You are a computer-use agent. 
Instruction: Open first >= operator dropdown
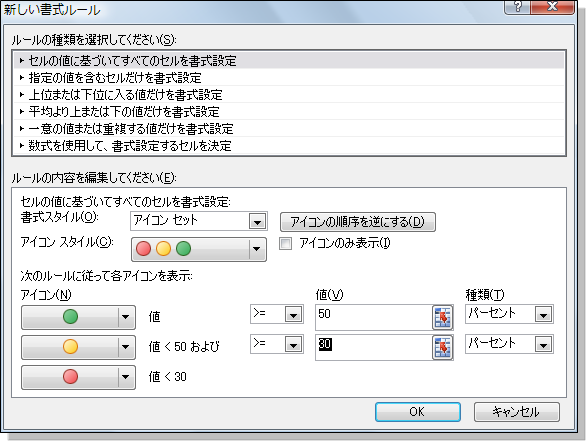click(277, 314)
